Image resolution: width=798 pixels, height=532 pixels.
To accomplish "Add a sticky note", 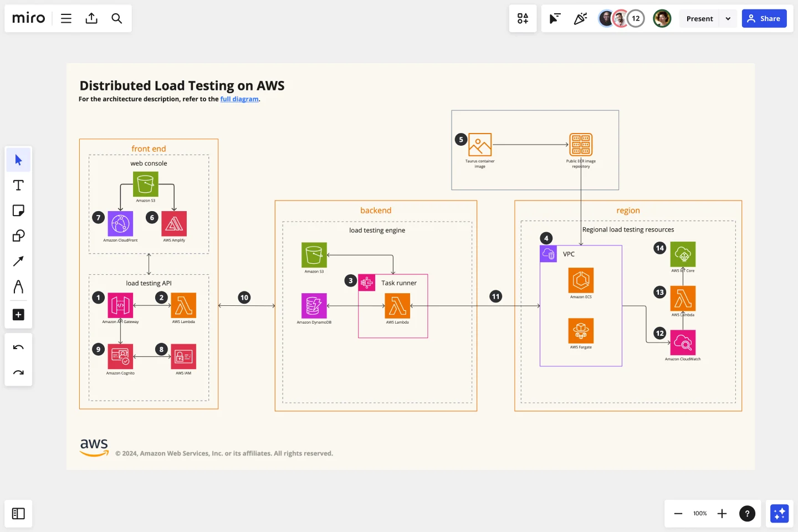I will click(x=18, y=210).
